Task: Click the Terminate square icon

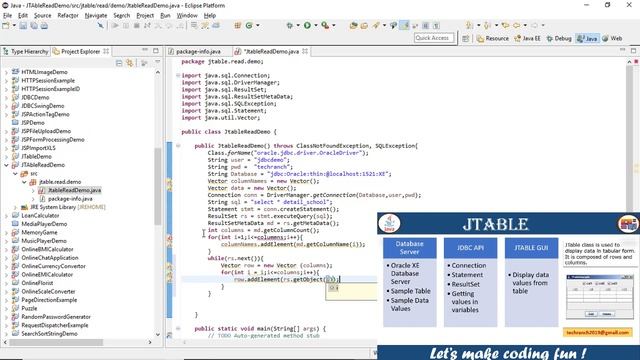Action: coord(137,26)
